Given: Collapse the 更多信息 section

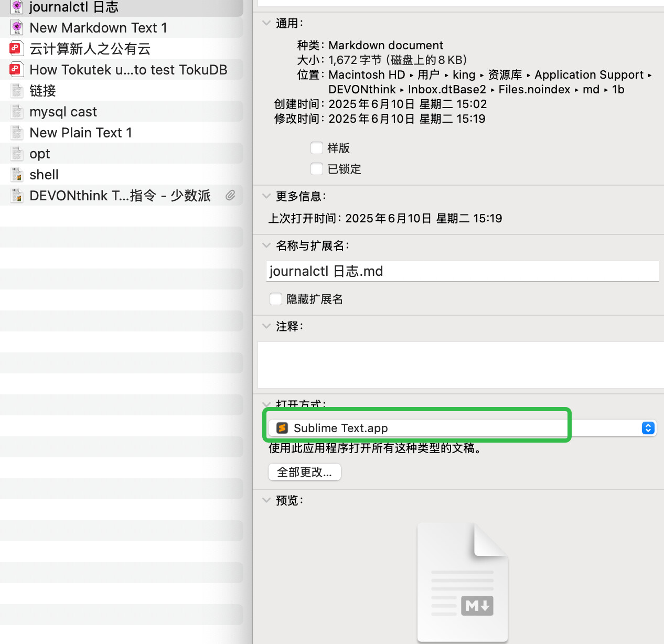Looking at the screenshot, I should 266,196.
